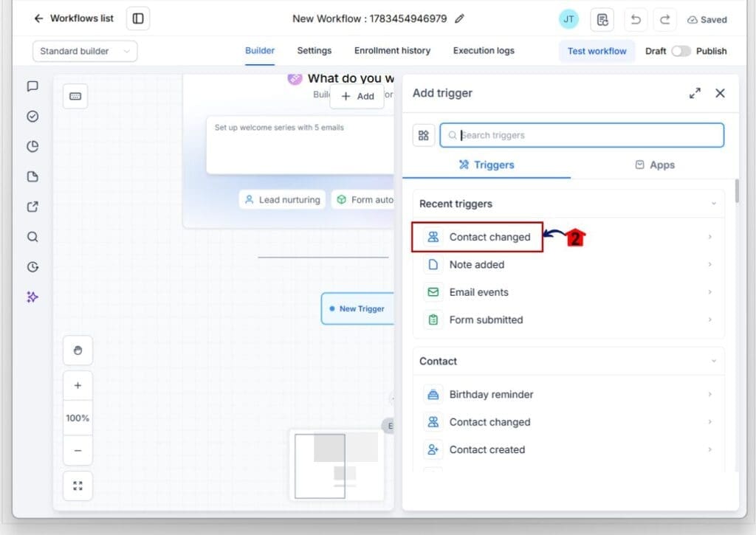Click the grid view categories icon
The height and width of the screenshot is (535, 756).
click(x=423, y=136)
